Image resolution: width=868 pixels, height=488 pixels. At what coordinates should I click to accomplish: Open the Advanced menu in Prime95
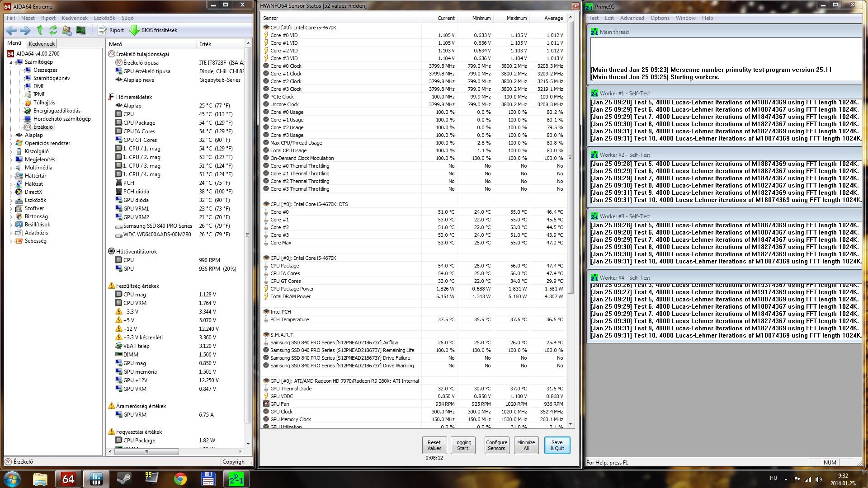point(632,18)
